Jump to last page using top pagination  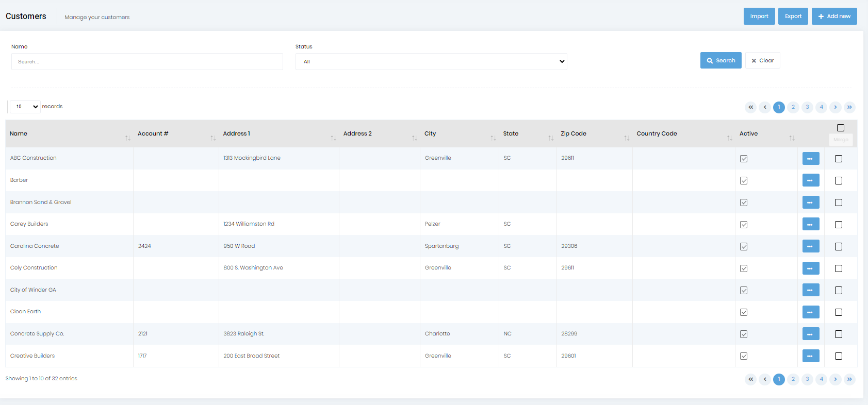pyautogui.click(x=849, y=107)
